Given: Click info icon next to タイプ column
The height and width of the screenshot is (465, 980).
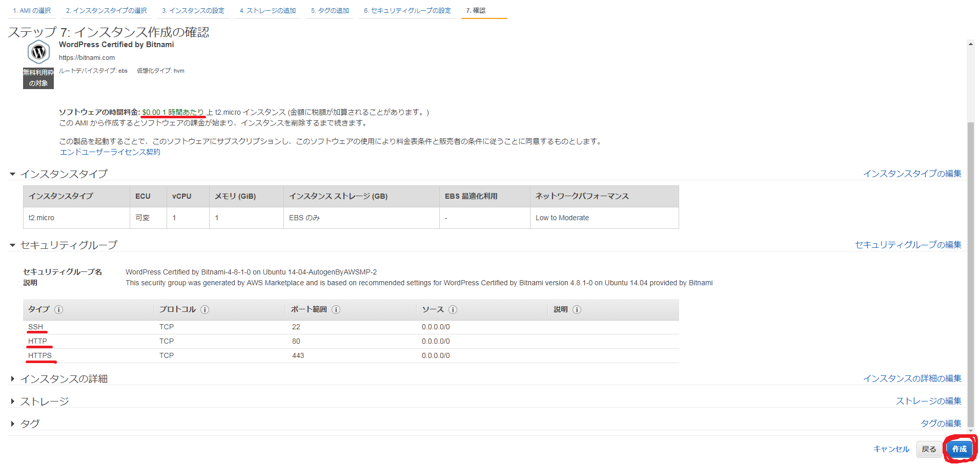Looking at the screenshot, I should point(59,309).
